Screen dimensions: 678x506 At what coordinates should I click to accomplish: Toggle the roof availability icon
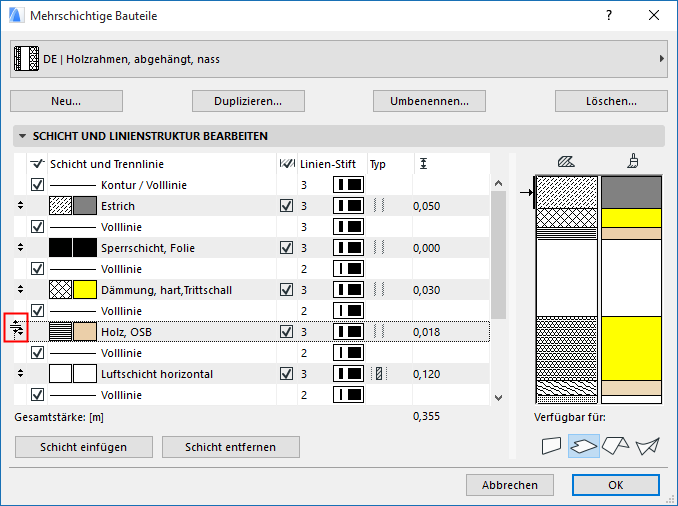point(615,446)
